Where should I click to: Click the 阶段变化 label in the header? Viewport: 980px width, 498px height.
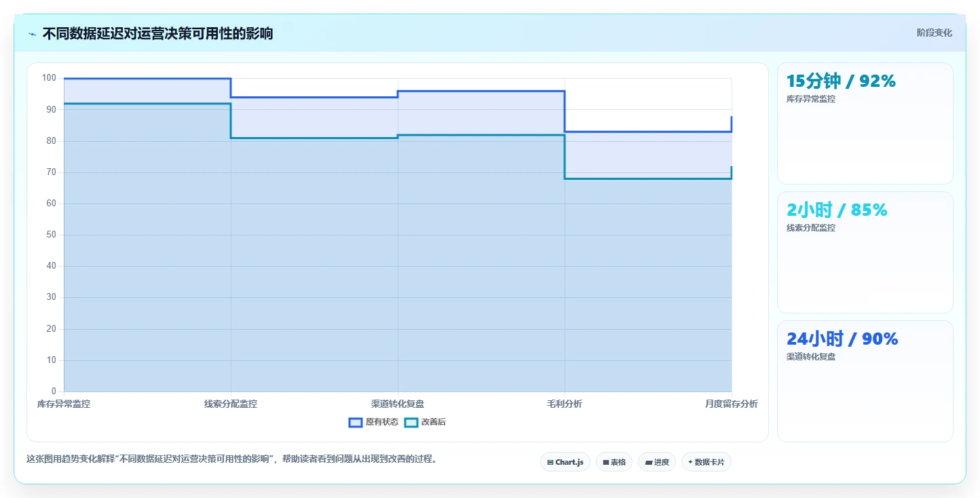(x=934, y=33)
